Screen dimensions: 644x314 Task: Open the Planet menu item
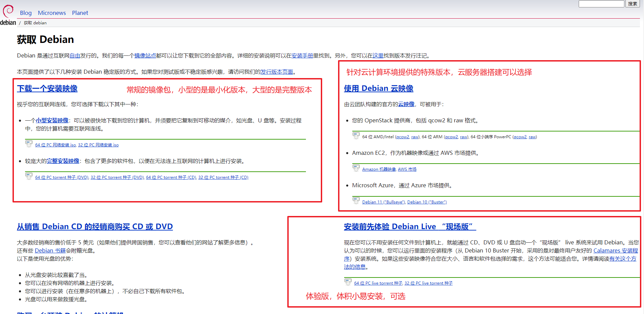point(80,13)
